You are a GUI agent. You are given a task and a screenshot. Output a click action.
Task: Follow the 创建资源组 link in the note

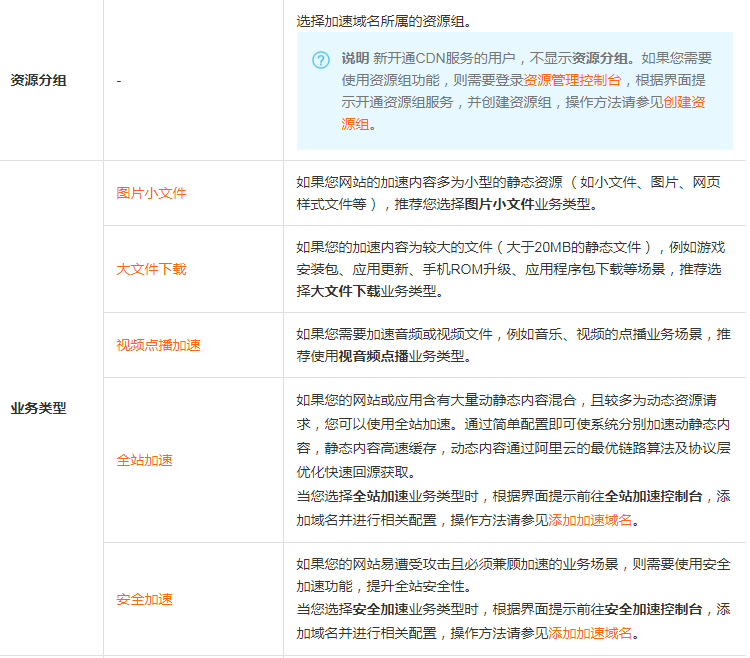[x=684, y=102]
